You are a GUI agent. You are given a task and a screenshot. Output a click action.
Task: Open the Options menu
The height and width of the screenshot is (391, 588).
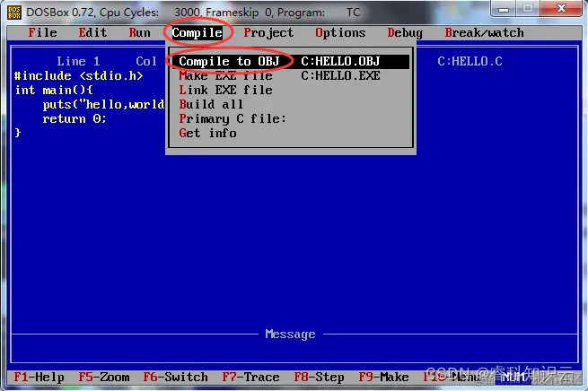(x=340, y=33)
